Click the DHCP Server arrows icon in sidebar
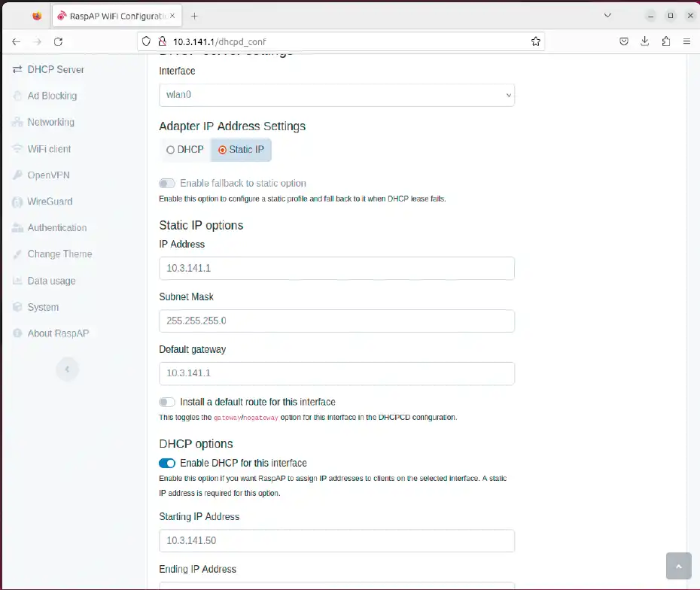 pos(17,70)
